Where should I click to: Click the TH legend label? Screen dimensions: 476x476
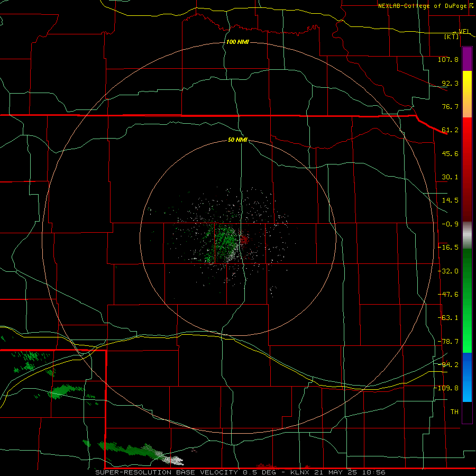(x=454, y=412)
